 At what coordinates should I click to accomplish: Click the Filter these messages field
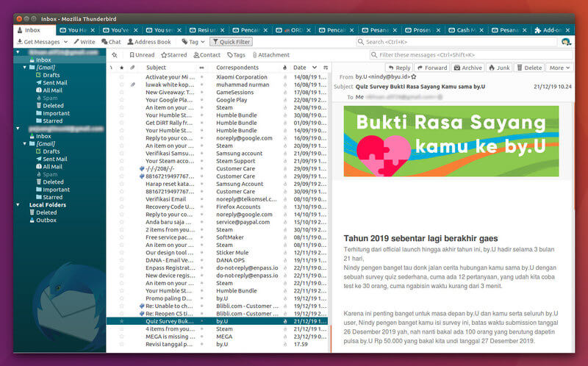pos(471,54)
